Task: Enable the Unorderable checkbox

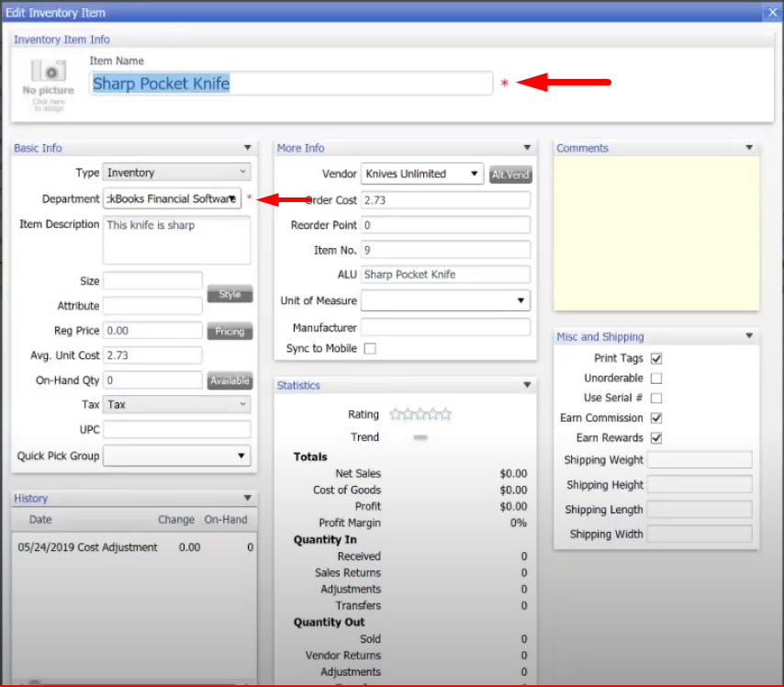Action: point(656,378)
